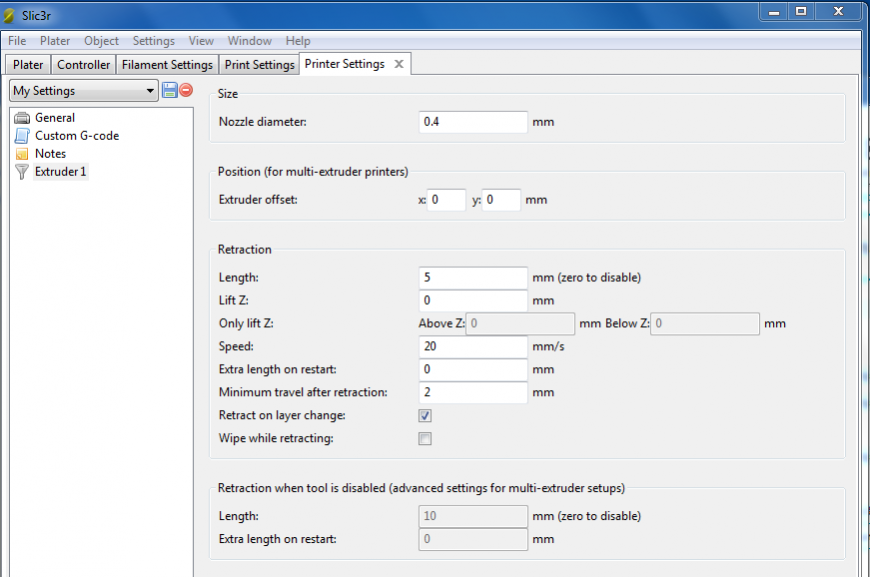Click the Extruder offset y field

pyautogui.click(x=501, y=200)
